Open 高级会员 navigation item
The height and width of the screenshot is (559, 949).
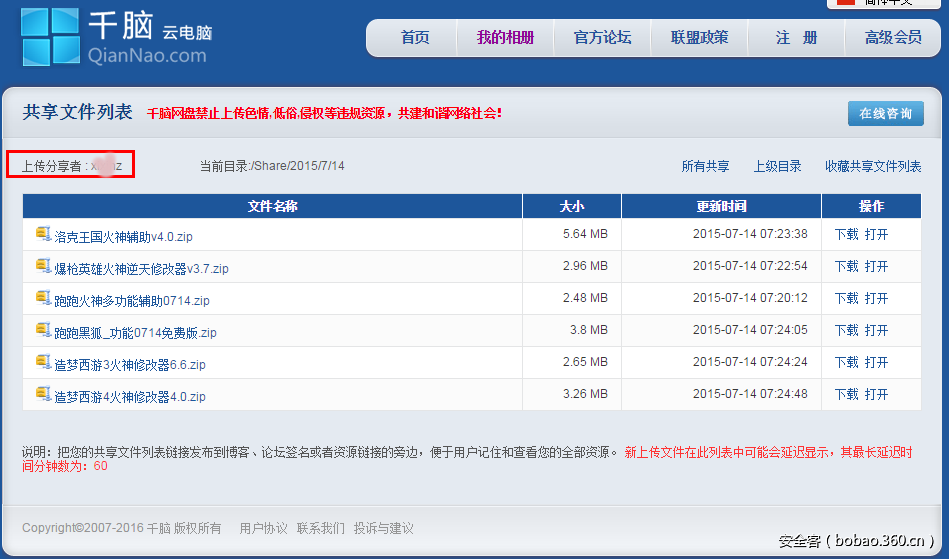(893, 38)
